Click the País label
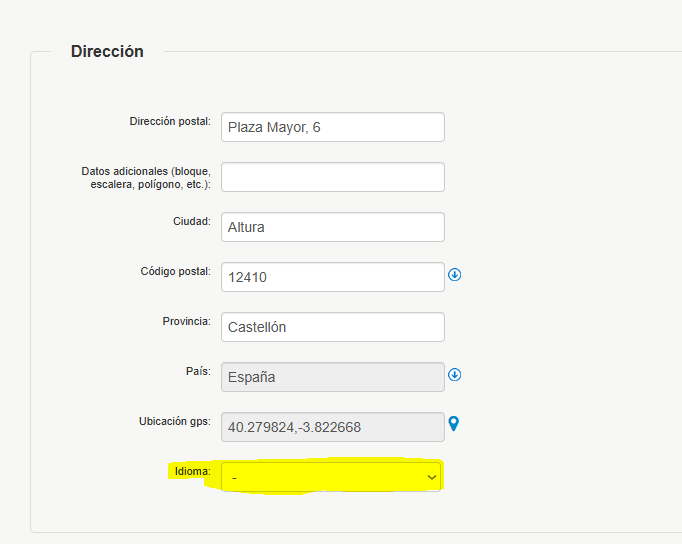 pos(198,371)
